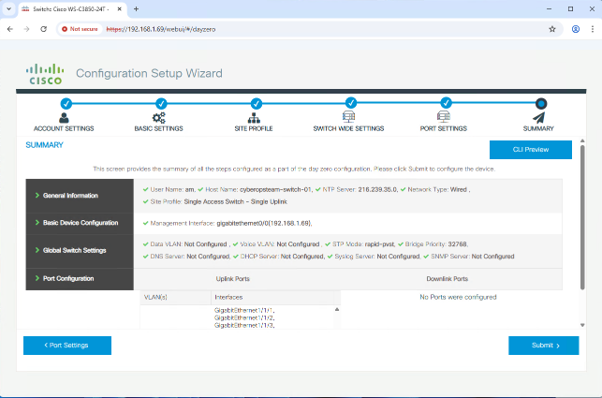Viewport: 602px width, 398px height.
Task: Select the Basic Settings gears icon
Action: click(x=159, y=117)
